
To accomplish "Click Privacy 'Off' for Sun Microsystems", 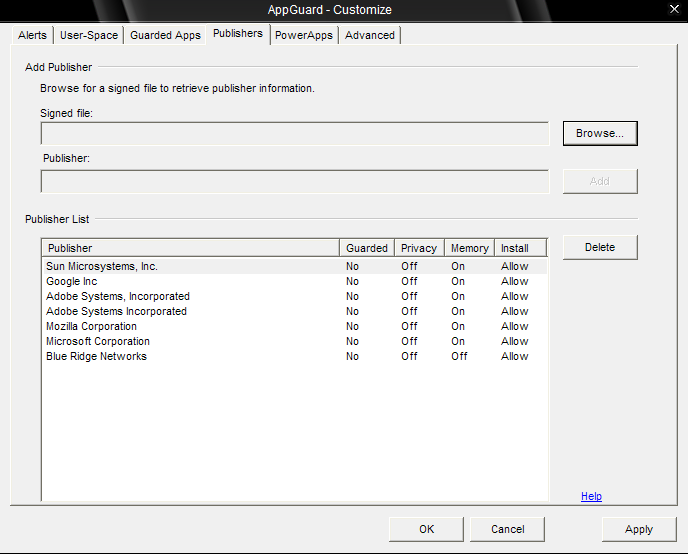I will pos(409,266).
